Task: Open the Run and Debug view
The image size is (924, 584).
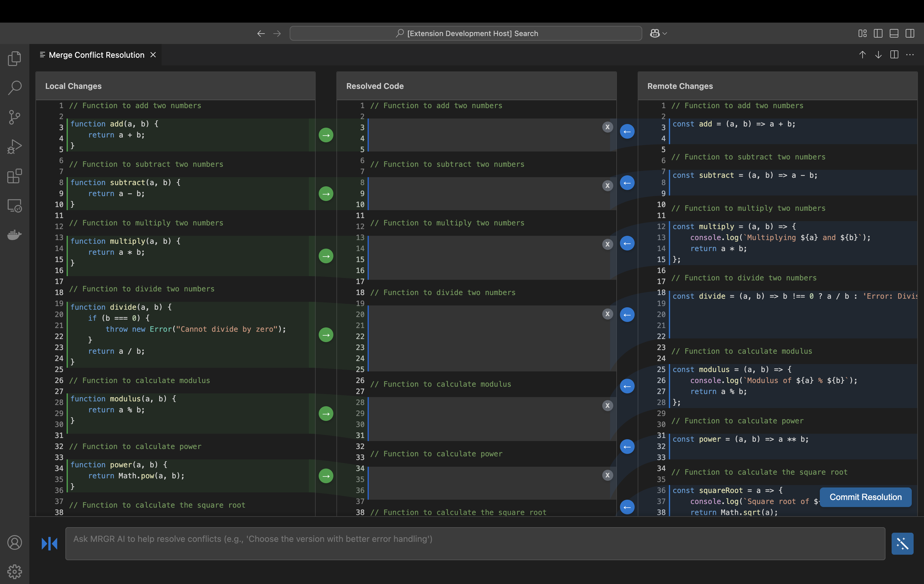Action: click(x=14, y=147)
